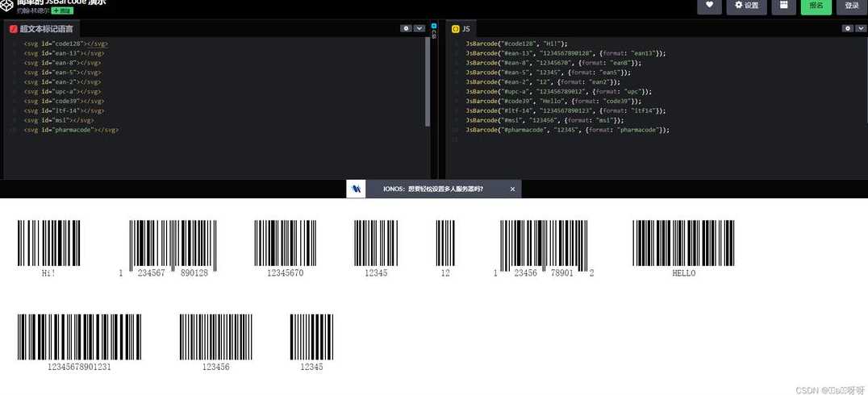The height and width of the screenshot is (395, 868).
Task: Click JS line with format "msi"
Action: click(545, 120)
